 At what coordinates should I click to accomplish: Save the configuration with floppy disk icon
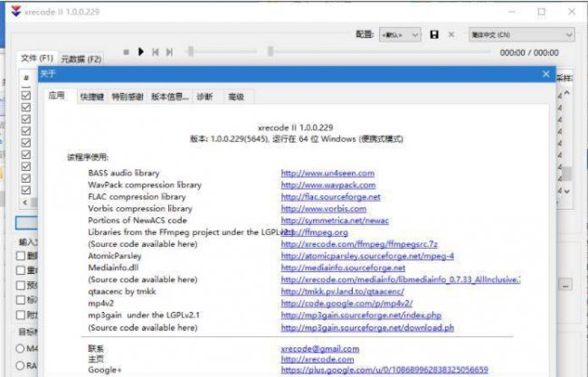[x=434, y=35]
